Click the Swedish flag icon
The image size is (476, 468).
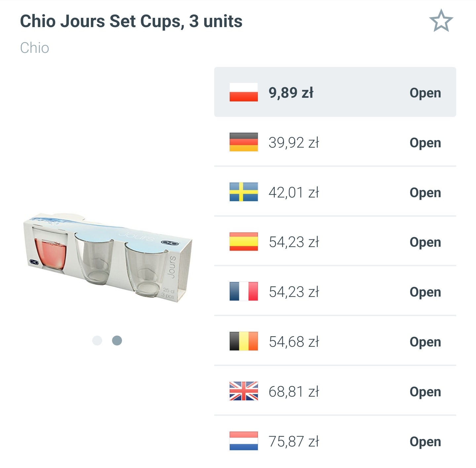click(x=243, y=193)
